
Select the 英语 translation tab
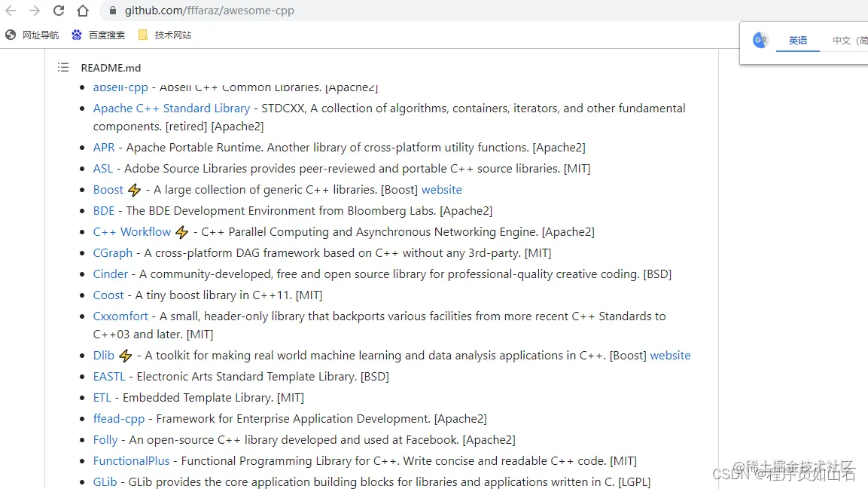[797, 41]
